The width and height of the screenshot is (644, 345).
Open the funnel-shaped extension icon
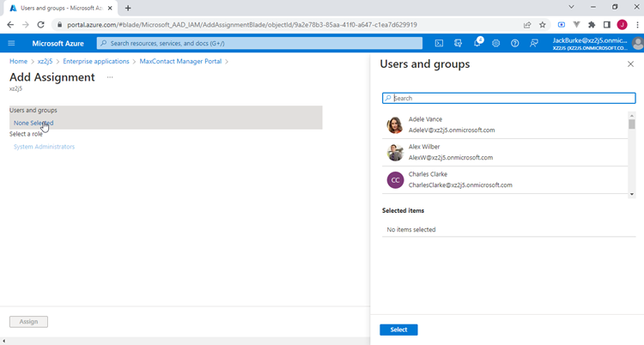pyautogui.click(x=577, y=25)
